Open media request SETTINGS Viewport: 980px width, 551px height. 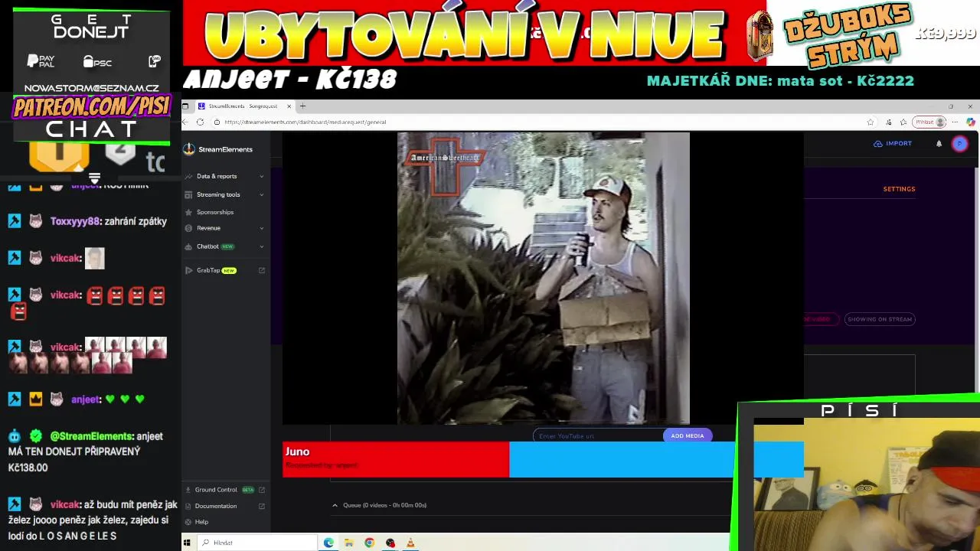pos(899,189)
